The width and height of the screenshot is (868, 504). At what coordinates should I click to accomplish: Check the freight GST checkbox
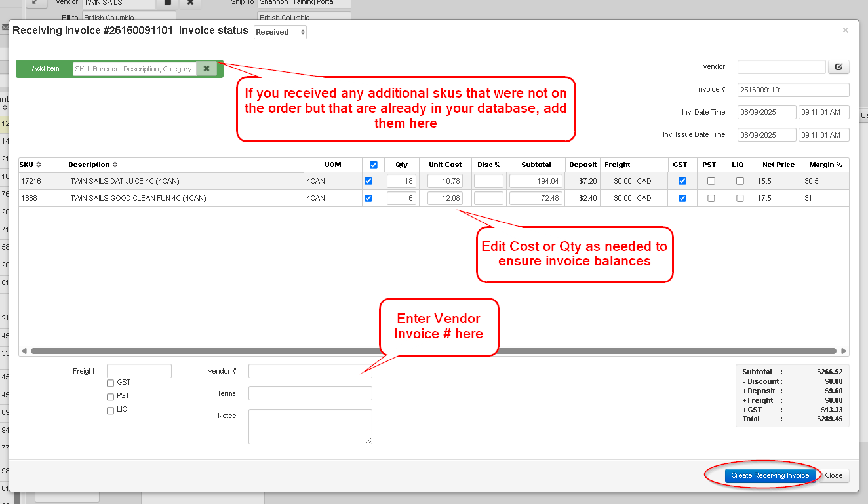pyautogui.click(x=111, y=383)
